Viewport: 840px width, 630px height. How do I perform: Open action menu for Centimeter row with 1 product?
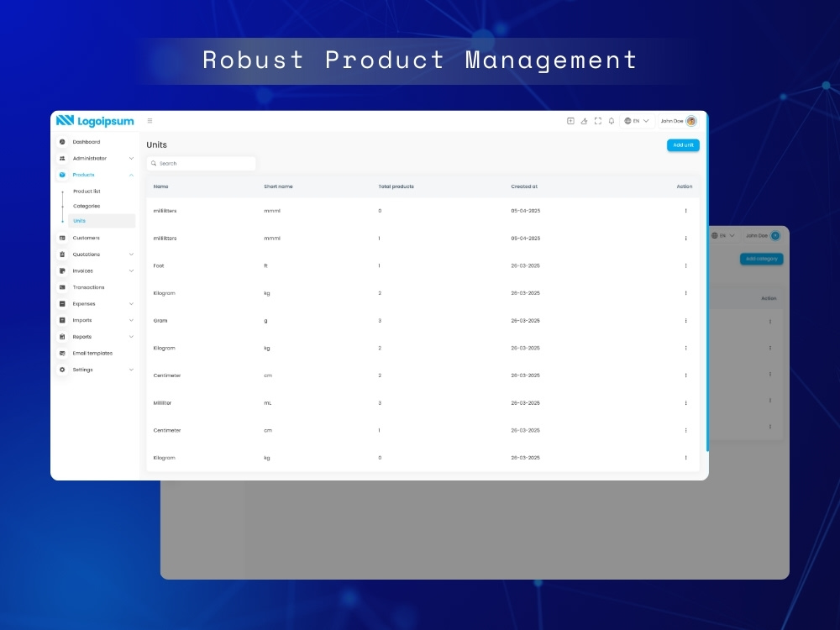pyautogui.click(x=685, y=430)
